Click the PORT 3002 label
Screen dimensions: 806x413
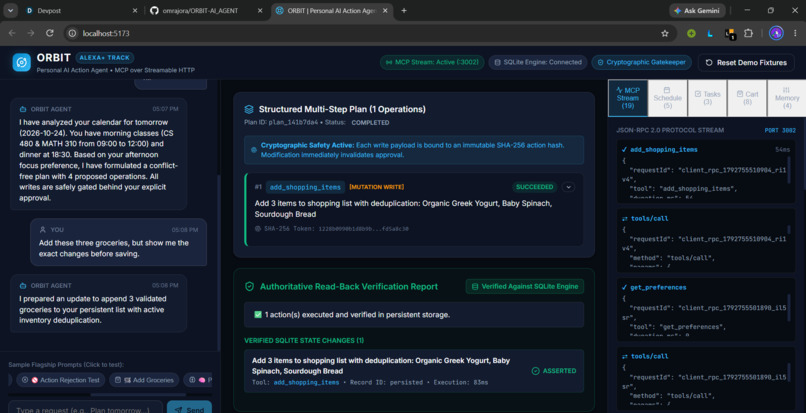pos(779,131)
